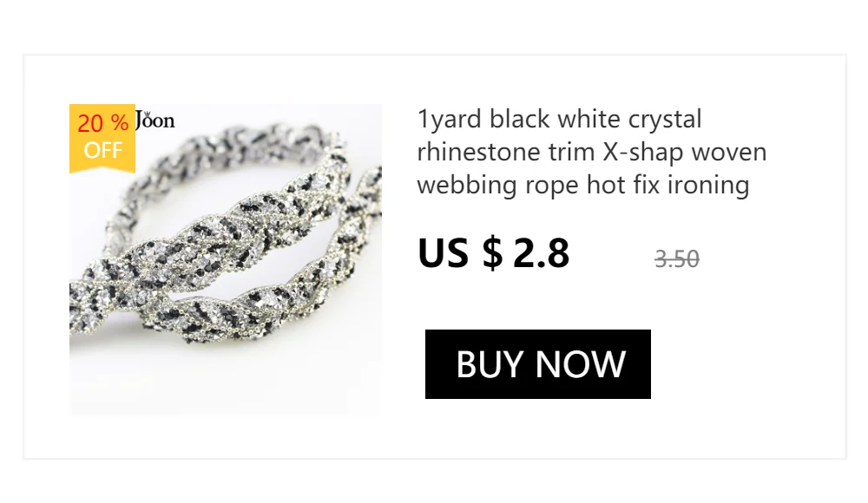The width and height of the screenshot is (868, 503).
Task: Click the word 'NOW' on buy button
Action: (581, 364)
